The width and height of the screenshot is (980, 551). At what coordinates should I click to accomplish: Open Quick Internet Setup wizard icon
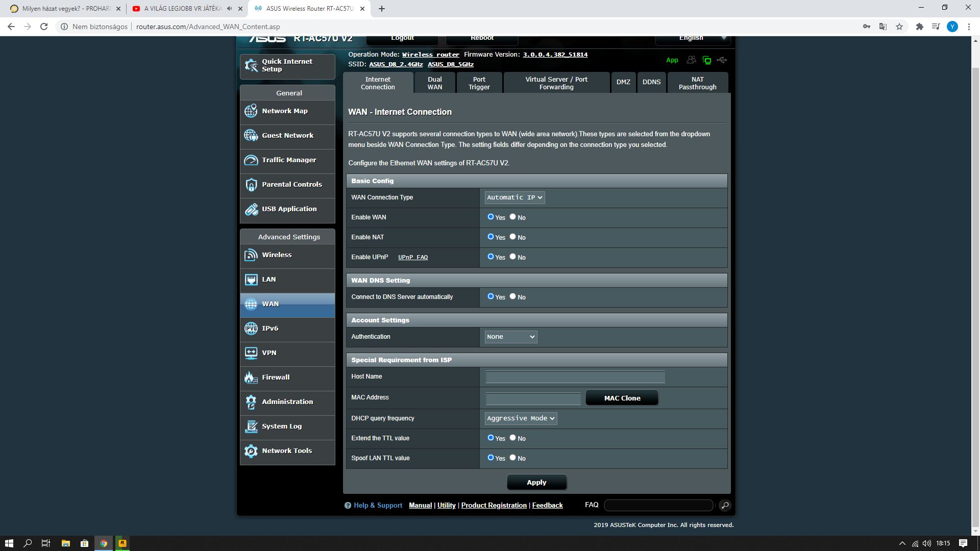(x=251, y=65)
